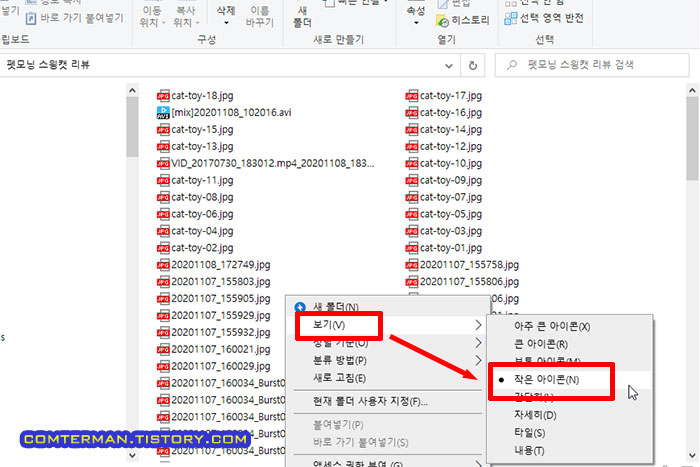Click navigation pane scrollbar up arrow
This screenshot has width=700, height=467.
132,91
